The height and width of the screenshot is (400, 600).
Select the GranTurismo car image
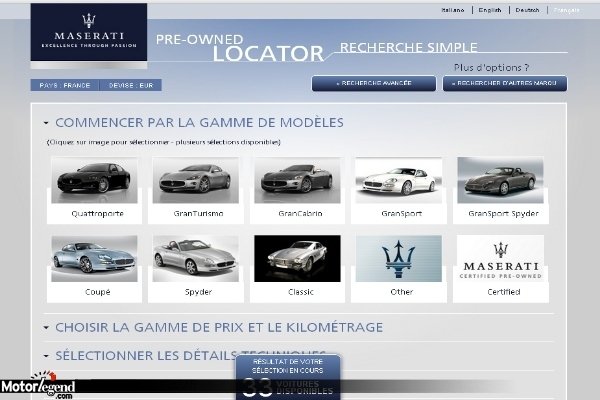pos(196,180)
